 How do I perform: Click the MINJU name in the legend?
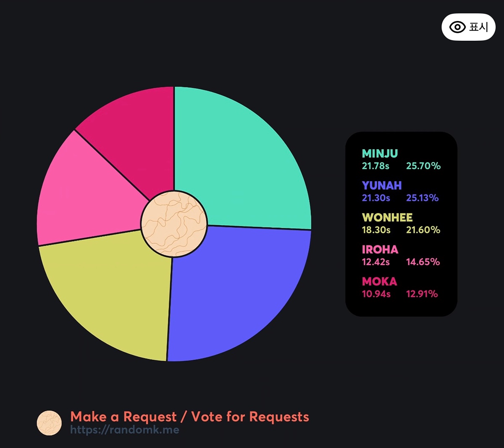coord(380,153)
